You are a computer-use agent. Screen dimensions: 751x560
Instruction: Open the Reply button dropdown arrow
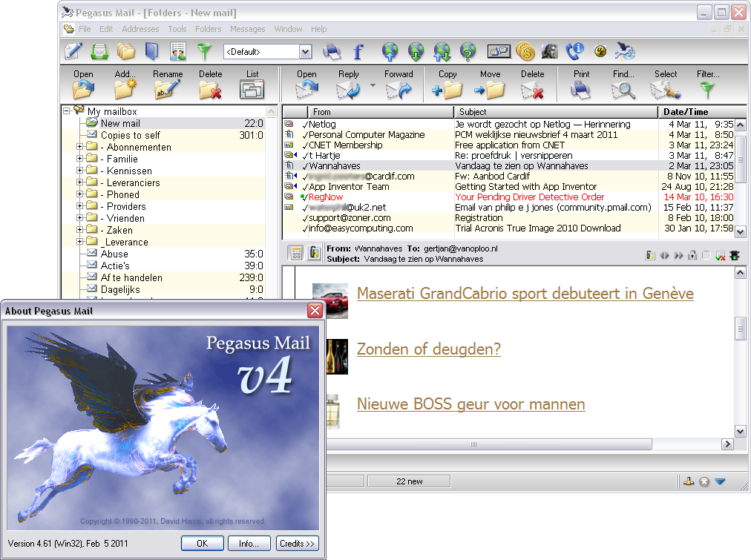pos(373,86)
